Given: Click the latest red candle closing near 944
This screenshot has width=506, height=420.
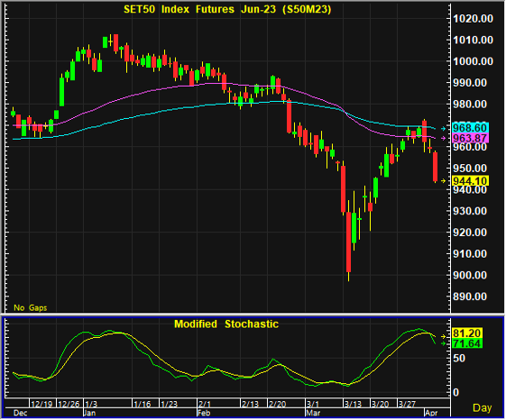Looking at the screenshot, I should click(435, 167).
